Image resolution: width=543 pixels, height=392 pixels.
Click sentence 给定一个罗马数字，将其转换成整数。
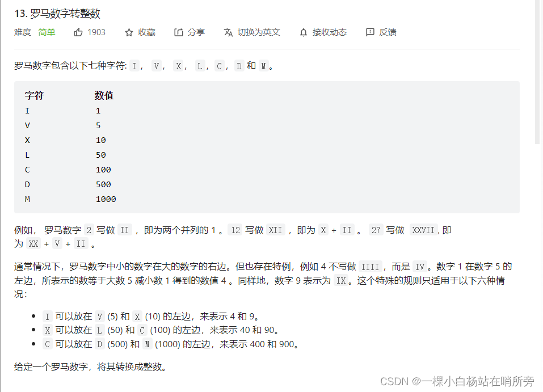(91, 366)
